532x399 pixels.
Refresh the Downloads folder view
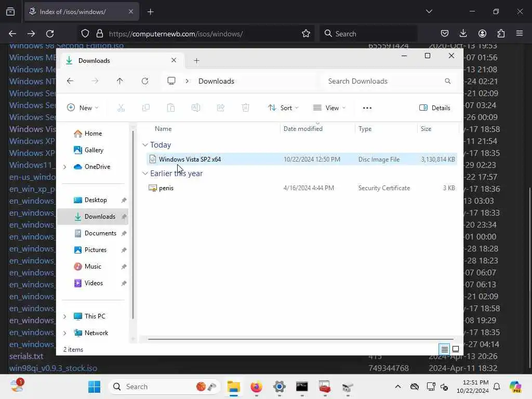(145, 81)
